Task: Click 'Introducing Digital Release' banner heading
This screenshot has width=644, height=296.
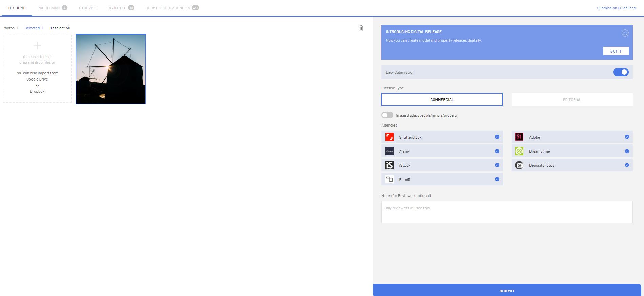Action: (414, 32)
